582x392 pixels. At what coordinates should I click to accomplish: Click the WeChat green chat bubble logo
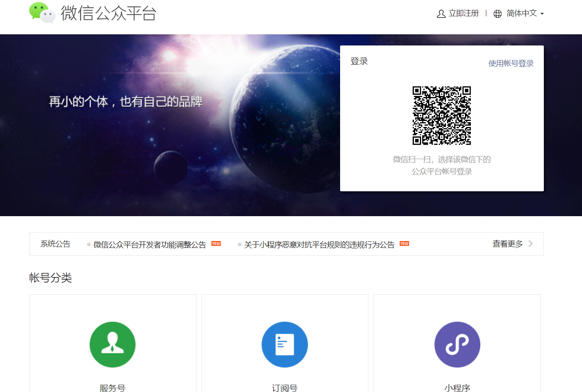[x=42, y=12]
